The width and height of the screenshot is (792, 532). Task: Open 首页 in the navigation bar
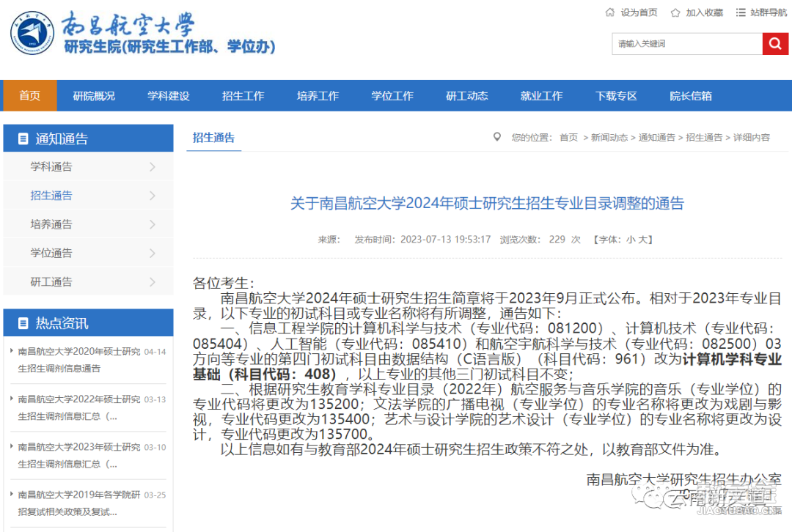tap(30, 95)
